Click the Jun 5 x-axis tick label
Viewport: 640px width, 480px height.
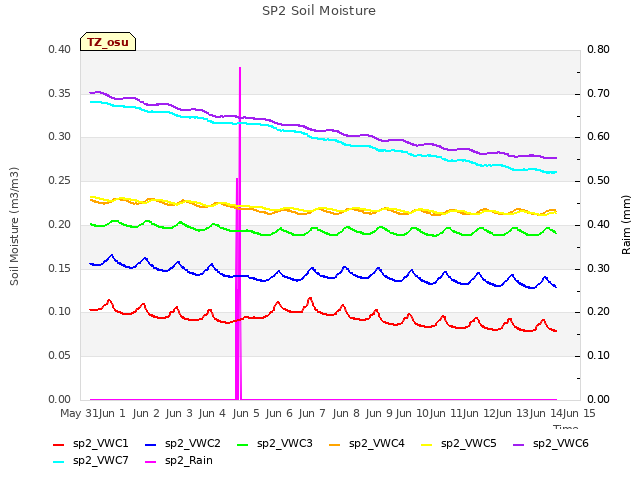click(x=246, y=413)
